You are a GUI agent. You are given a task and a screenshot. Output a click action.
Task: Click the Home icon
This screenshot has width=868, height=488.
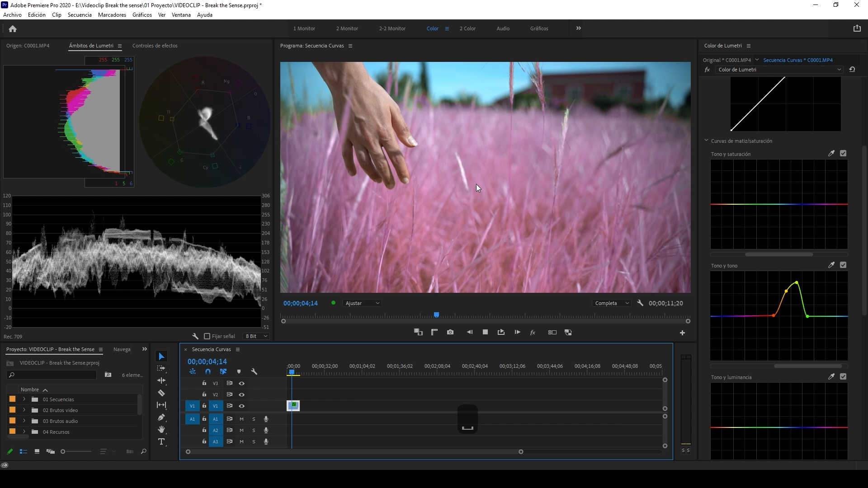pyautogui.click(x=13, y=29)
